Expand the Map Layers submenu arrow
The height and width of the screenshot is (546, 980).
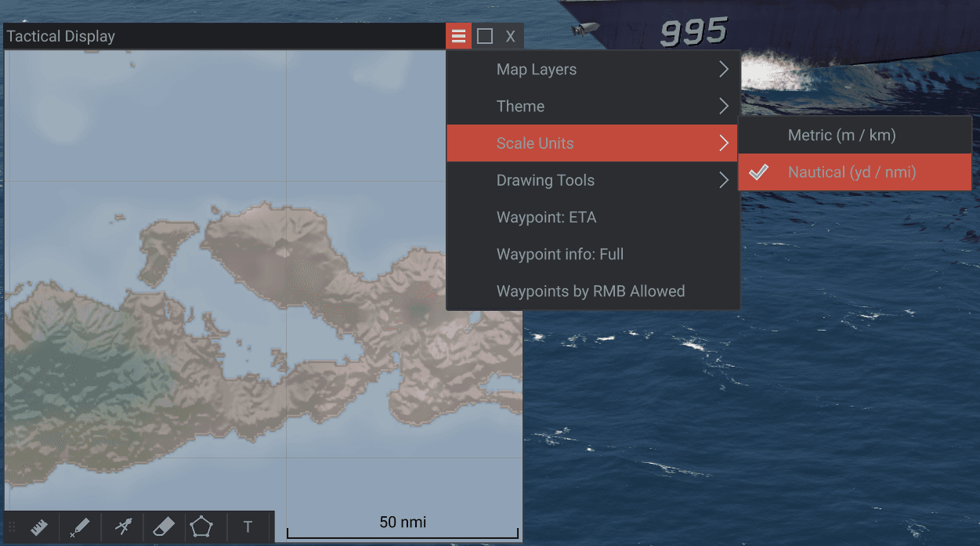[724, 69]
